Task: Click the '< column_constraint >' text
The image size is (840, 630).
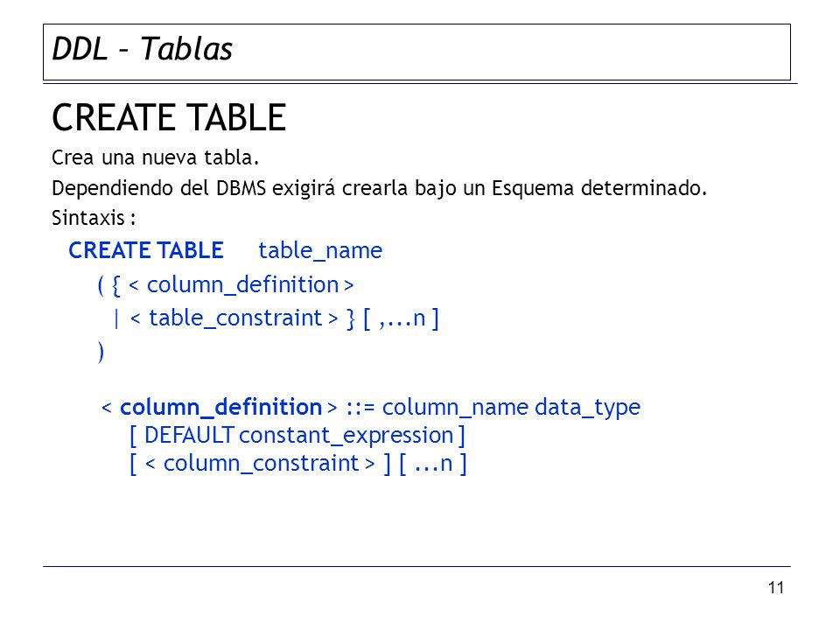Action: click(x=260, y=464)
